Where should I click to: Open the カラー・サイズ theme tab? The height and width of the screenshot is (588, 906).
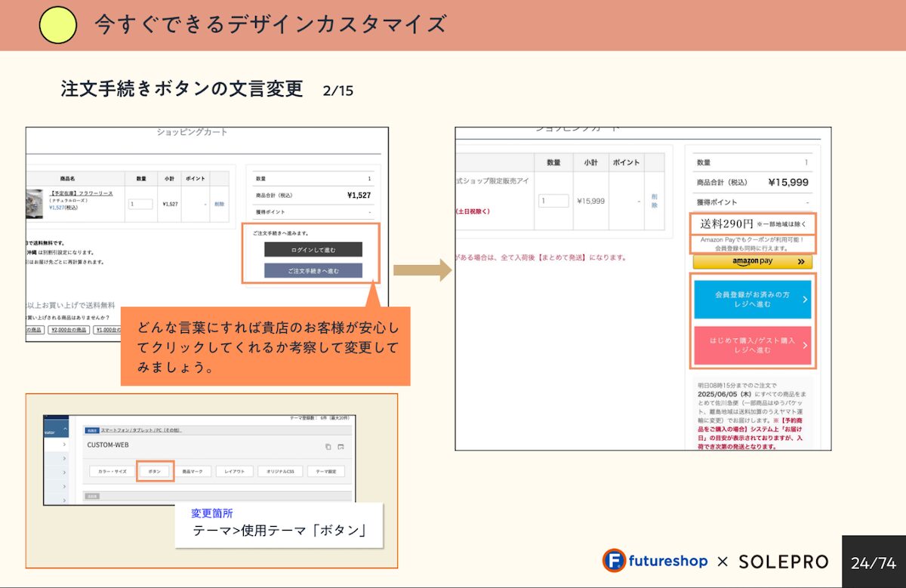(x=109, y=472)
